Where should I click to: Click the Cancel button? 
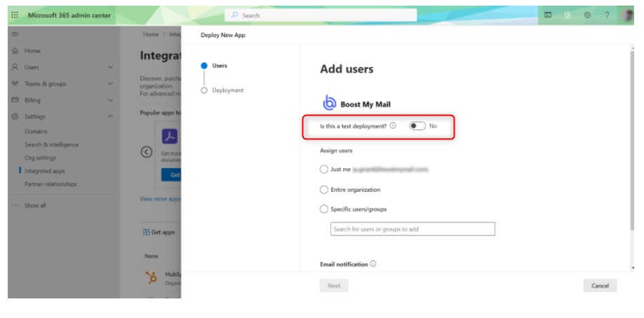click(x=600, y=286)
